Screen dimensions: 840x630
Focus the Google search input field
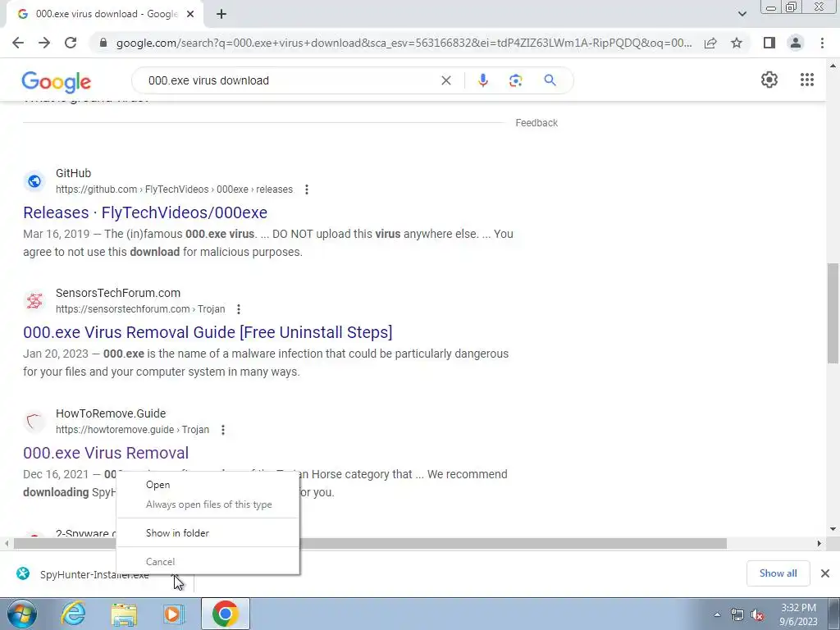click(x=290, y=80)
